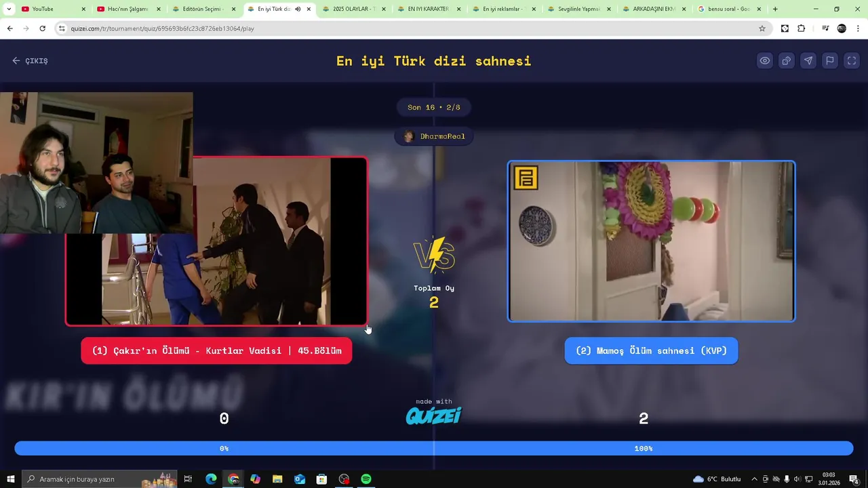Switch to the Sevgilinle Yapma tab
Image resolution: width=868 pixels, height=488 pixels.
[579, 9]
